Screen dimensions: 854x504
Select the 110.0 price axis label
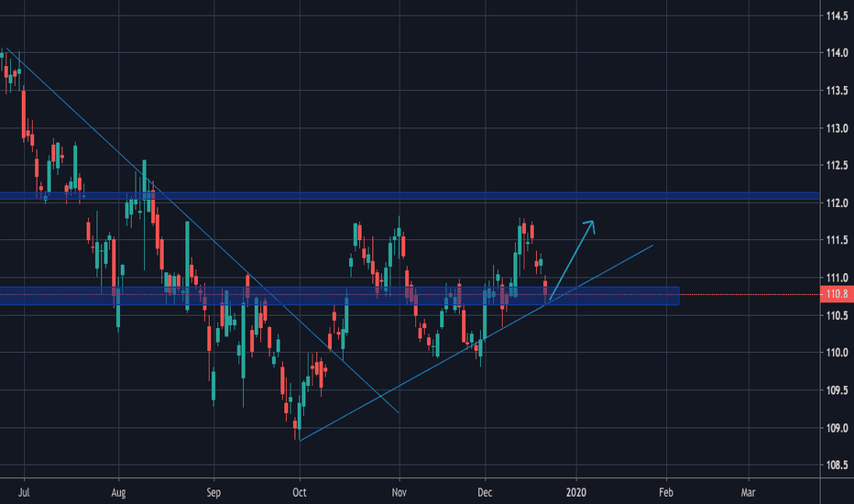(x=838, y=353)
